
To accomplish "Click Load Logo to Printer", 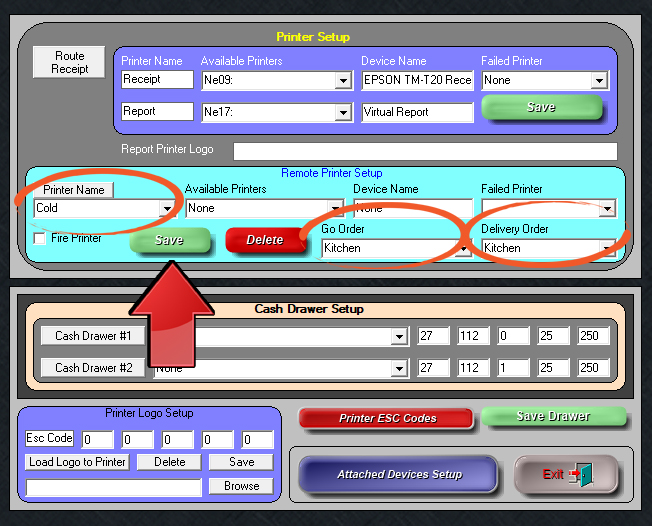I will 77,462.
